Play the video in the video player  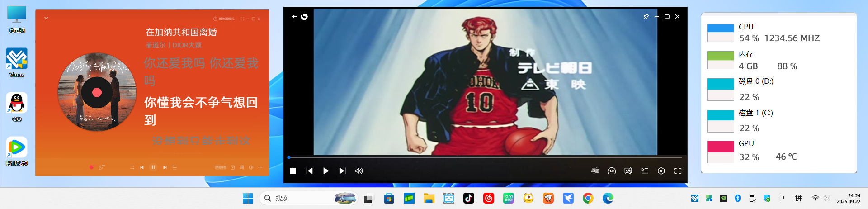click(326, 171)
